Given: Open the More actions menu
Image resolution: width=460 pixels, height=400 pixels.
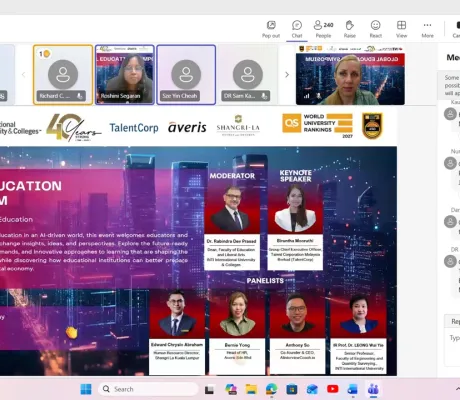Looking at the screenshot, I should (x=427, y=29).
